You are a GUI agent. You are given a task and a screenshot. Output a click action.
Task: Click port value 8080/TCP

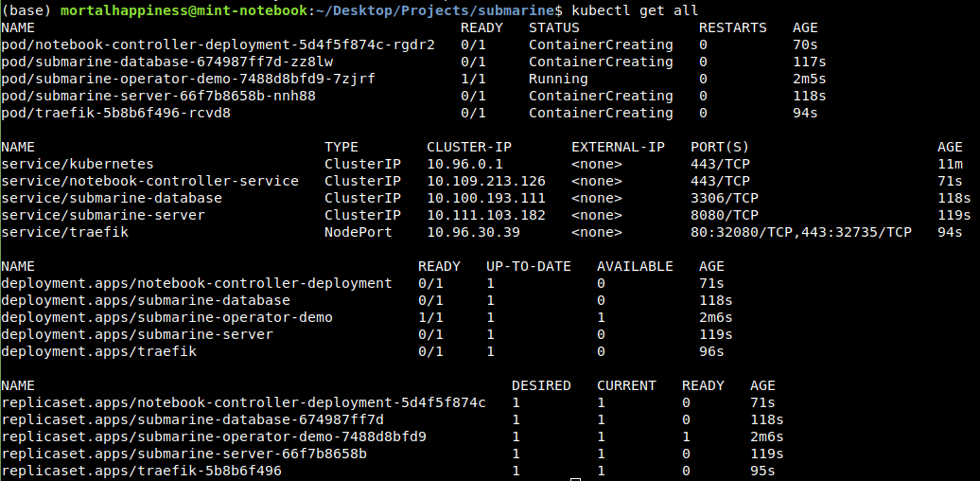[725, 215]
